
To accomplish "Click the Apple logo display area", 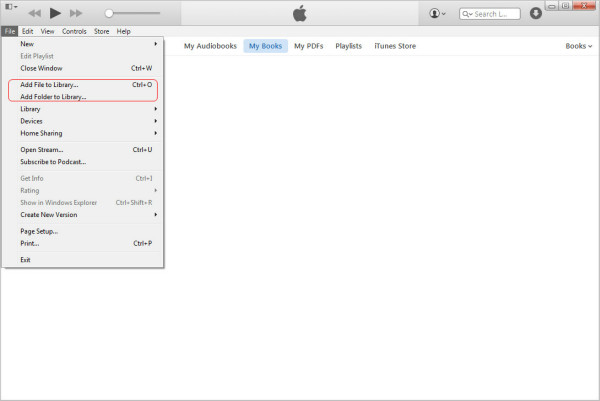I will tap(300, 14).
